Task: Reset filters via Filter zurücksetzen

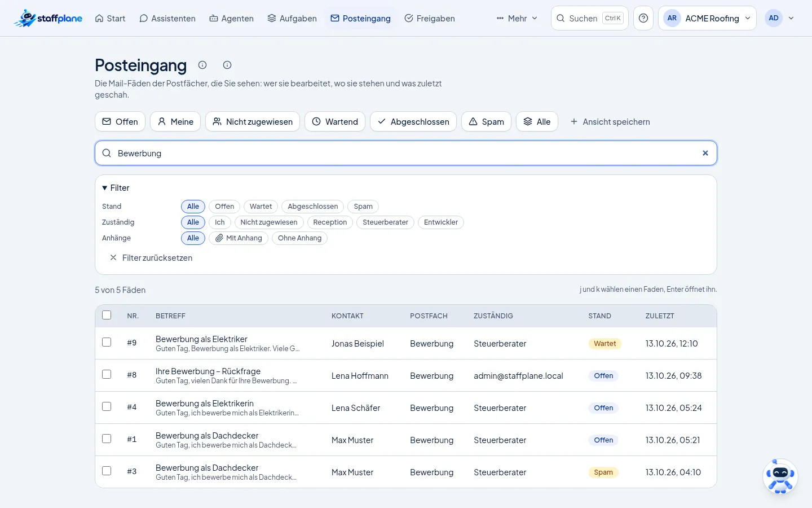Action: (151, 258)
